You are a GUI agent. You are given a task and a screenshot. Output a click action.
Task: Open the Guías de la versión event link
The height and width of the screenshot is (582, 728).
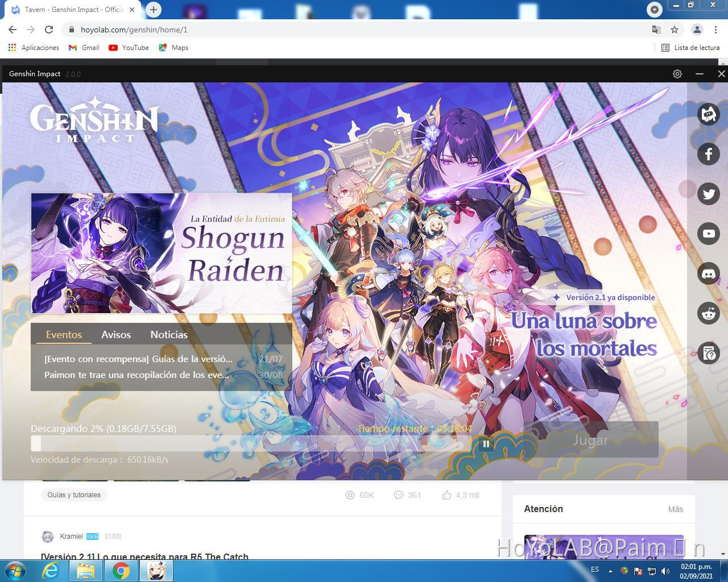point(138,359)
